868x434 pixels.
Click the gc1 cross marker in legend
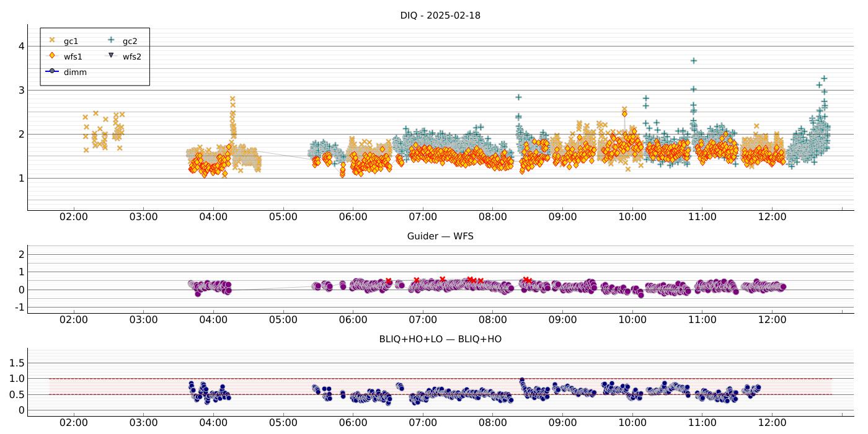[52, 40]
